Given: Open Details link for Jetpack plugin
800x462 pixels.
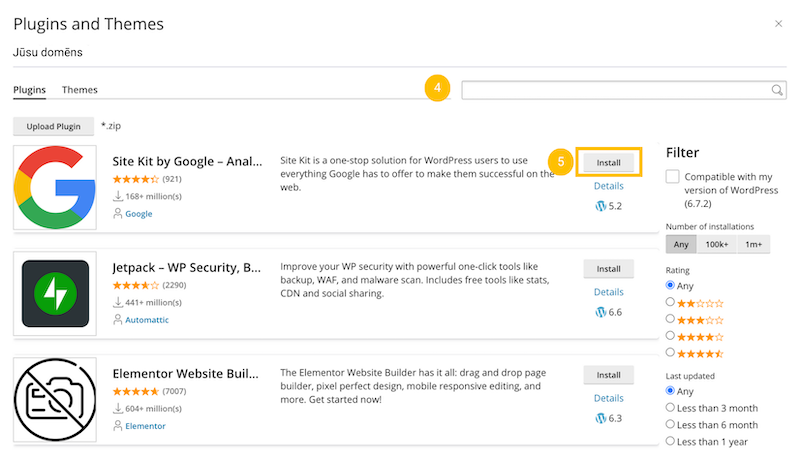Looking at the screenshot, I should coord(608,292).
